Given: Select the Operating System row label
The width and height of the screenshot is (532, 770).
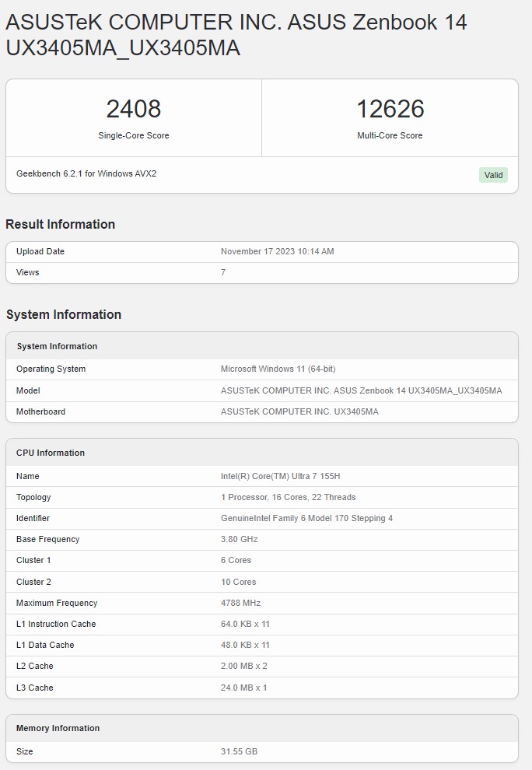Looking at the screenshot, I should pos(51,369).
